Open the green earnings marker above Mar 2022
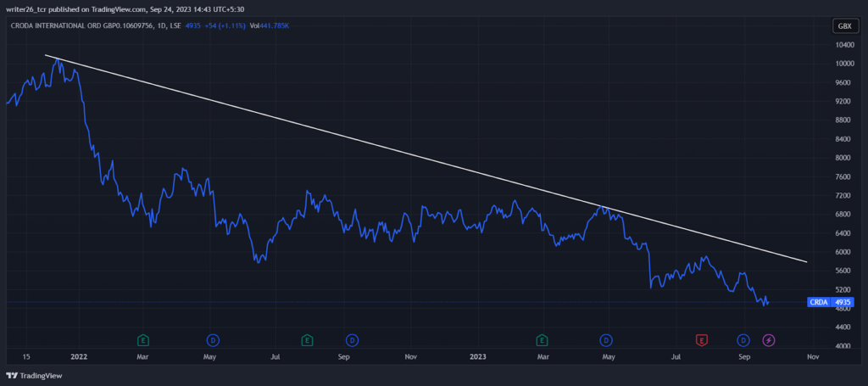The height and width of the screenshot is (386, 868). 143,340
